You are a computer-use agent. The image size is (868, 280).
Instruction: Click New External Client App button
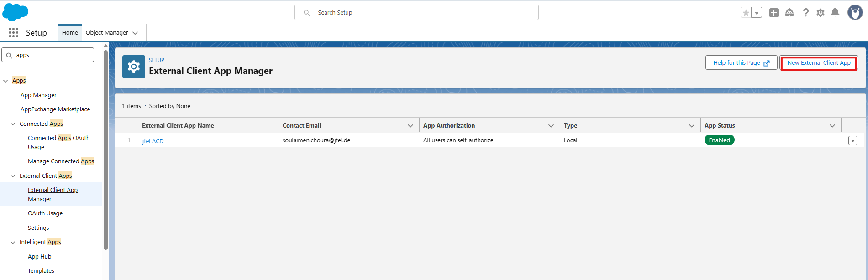818,63
